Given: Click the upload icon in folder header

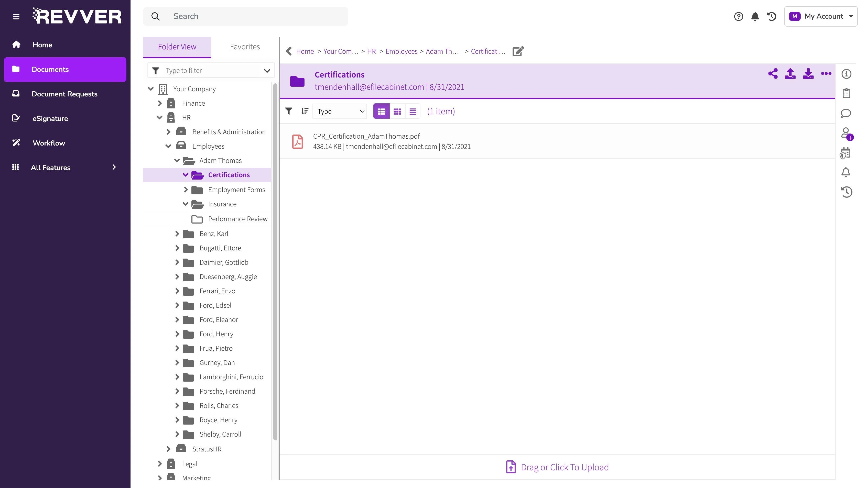Looking at the screenshot, I should click(790, 73).
